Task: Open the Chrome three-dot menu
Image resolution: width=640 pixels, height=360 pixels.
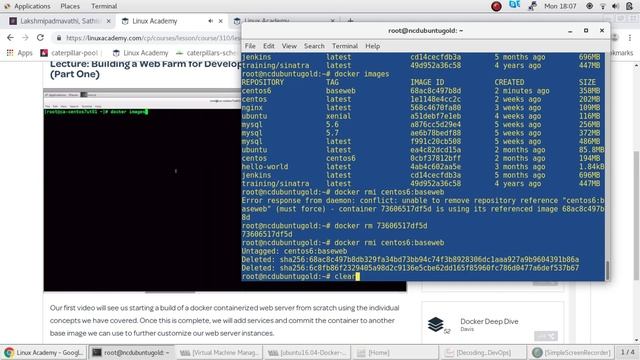Action: (630, 38)
